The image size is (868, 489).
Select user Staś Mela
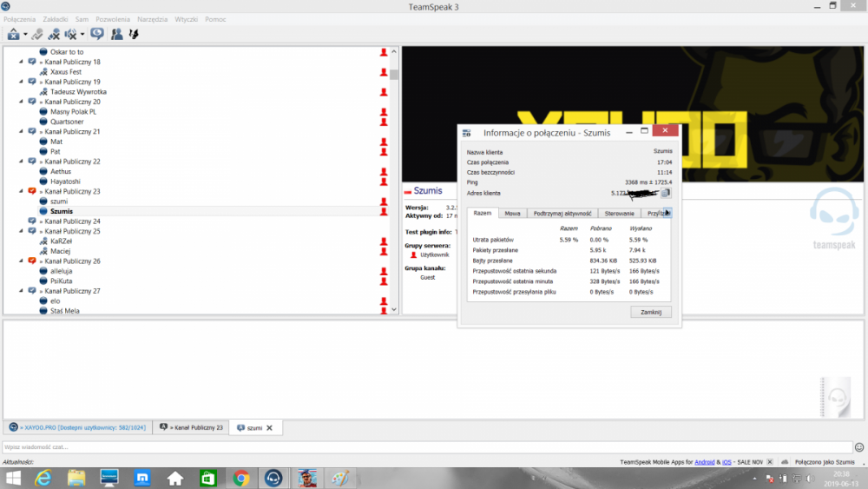pyautogui.click(x=65, y=311)
